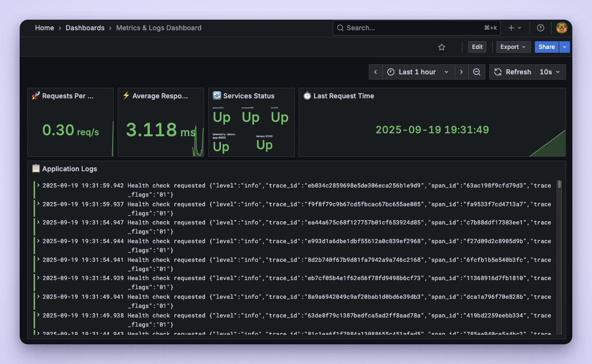Screen dimensions: 592x364
Task: Click the zoom out time range icon
Action: point(477,72)
